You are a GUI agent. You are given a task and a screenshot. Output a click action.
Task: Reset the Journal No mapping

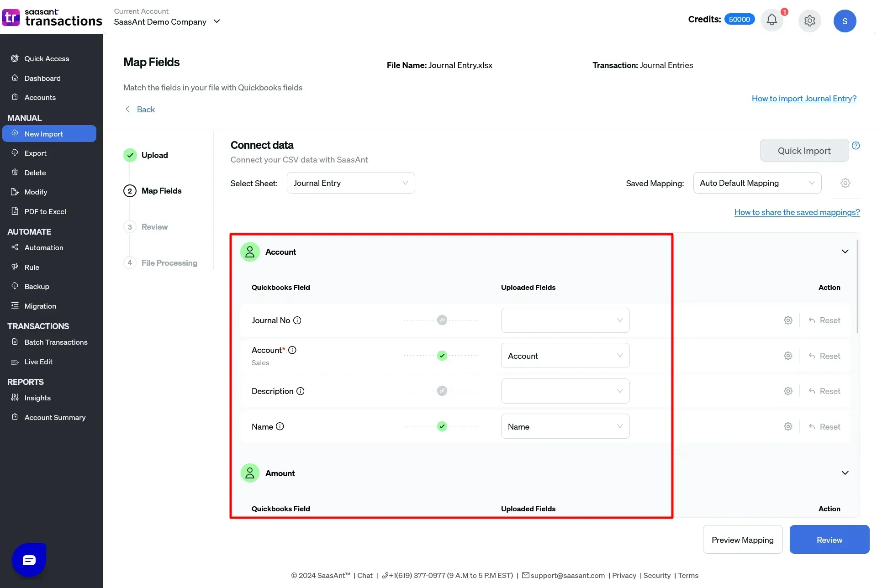(824, 320)
